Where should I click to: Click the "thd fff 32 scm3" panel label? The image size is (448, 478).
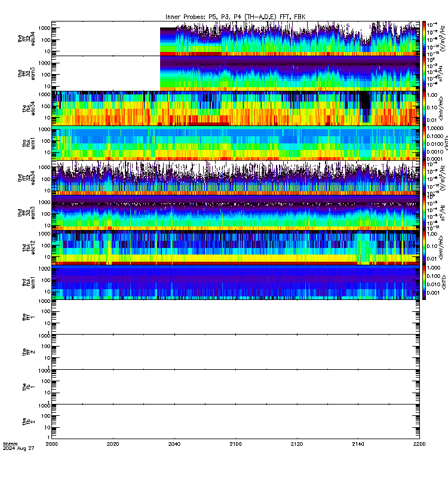tap(26, 213)
